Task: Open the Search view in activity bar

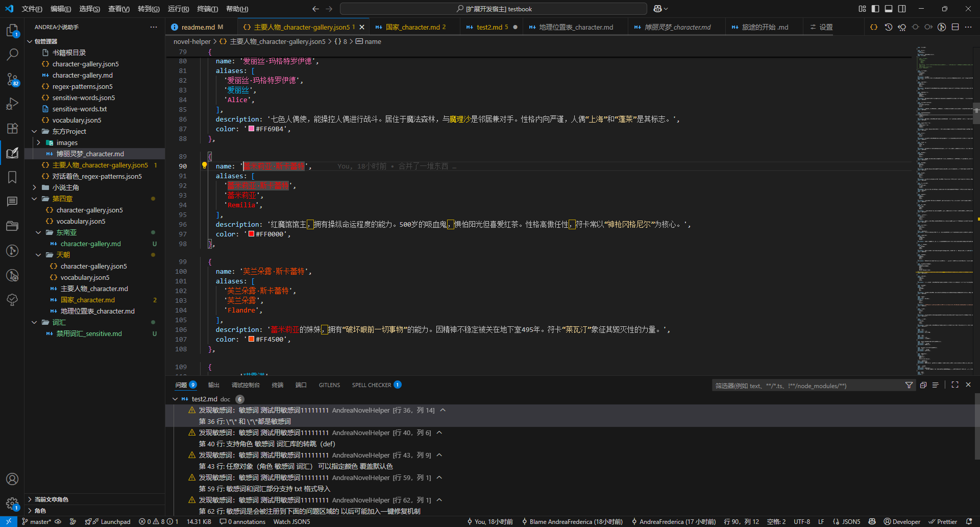Action: point(12,54)
